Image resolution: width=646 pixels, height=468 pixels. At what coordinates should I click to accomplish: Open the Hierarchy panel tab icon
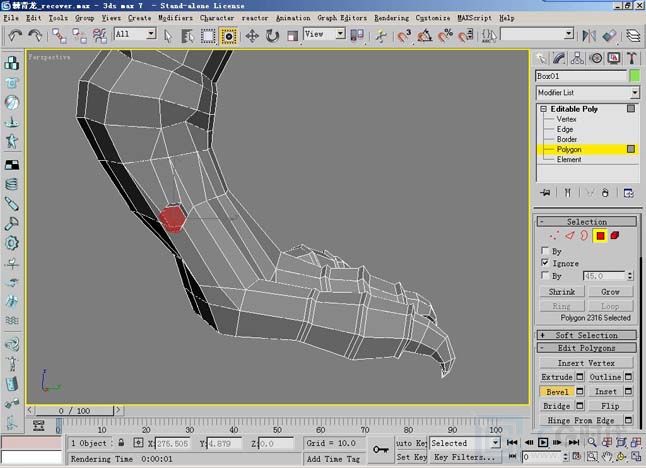(x=577, y=58)
